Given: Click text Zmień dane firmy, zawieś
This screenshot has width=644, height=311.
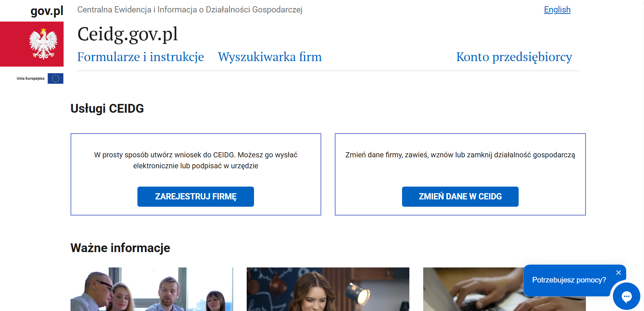Looking at the screenshot, I should pos(460,155).
